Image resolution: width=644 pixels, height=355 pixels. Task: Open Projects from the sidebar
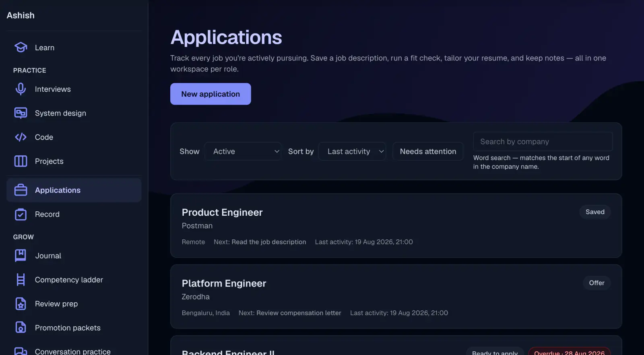click(x=74, y=161)
